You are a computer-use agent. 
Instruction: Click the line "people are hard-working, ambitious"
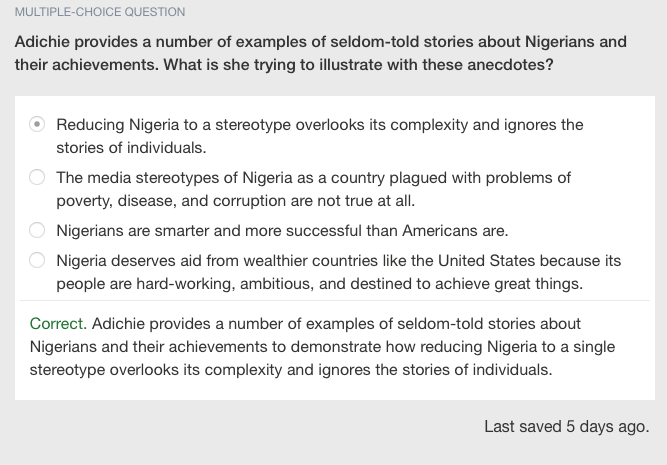coord(320,283)
